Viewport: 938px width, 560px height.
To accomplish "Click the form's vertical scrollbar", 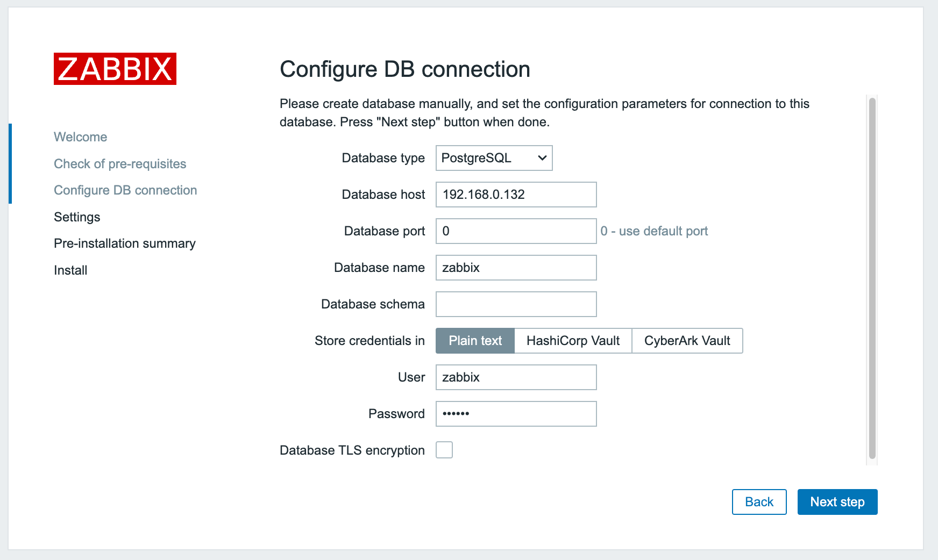I will [x=872, y=278].
